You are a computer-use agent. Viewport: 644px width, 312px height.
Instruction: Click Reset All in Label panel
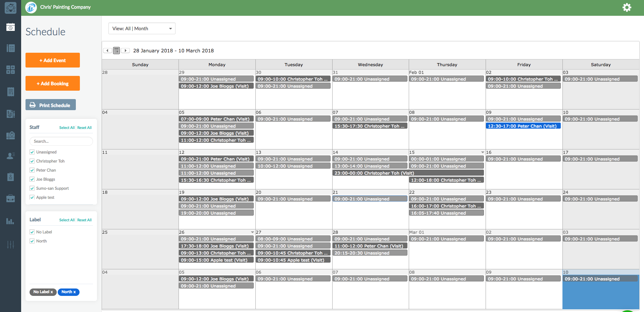[x=84, y=220]
